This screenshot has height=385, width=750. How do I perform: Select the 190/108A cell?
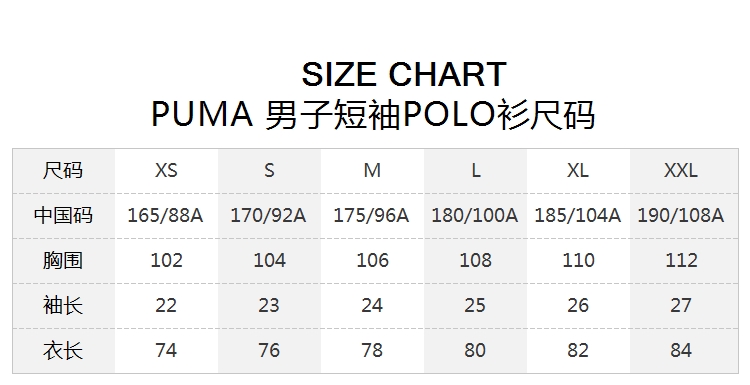click(681, 216)
